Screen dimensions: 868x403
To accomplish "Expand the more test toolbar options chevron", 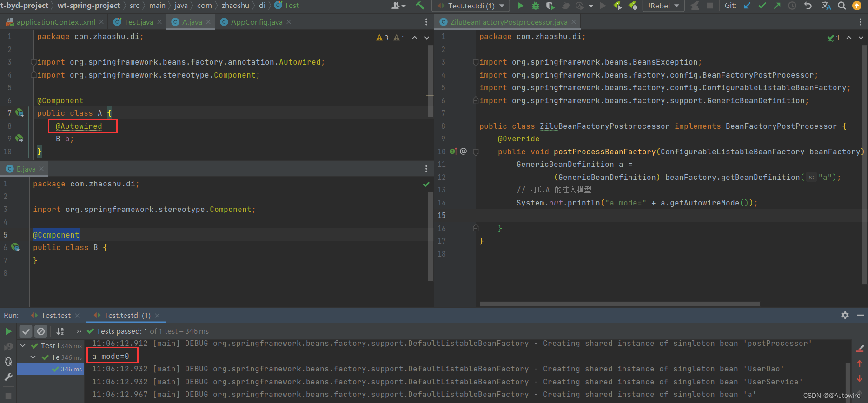I will tap(79, 331).
